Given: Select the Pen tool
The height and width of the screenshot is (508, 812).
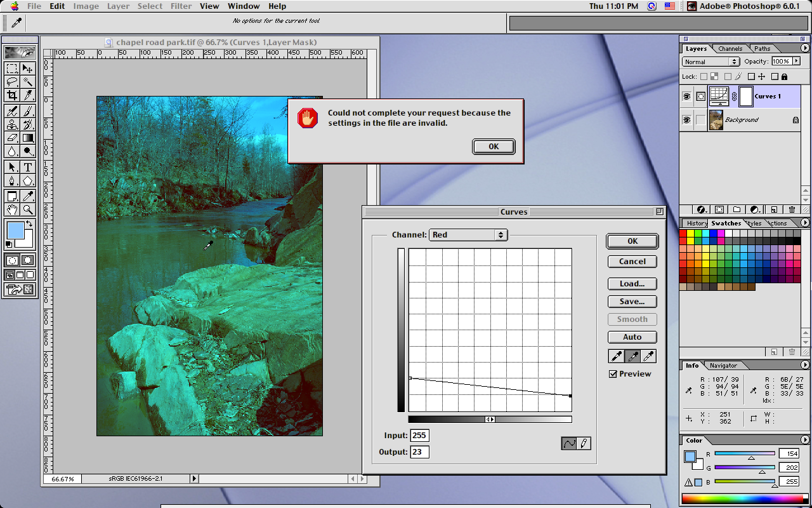Looking at the screenshot, I should coord(12,180).
